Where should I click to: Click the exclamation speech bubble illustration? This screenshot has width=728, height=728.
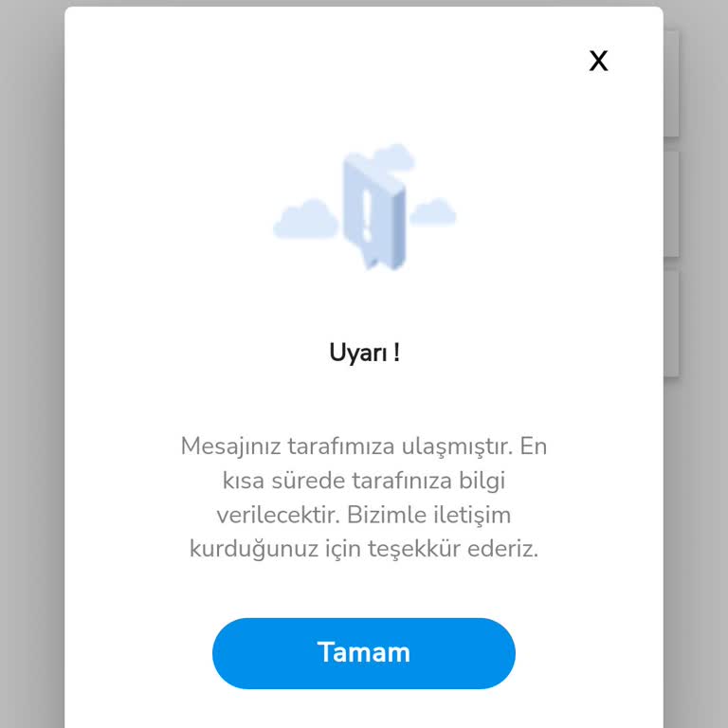click(374, 211)
